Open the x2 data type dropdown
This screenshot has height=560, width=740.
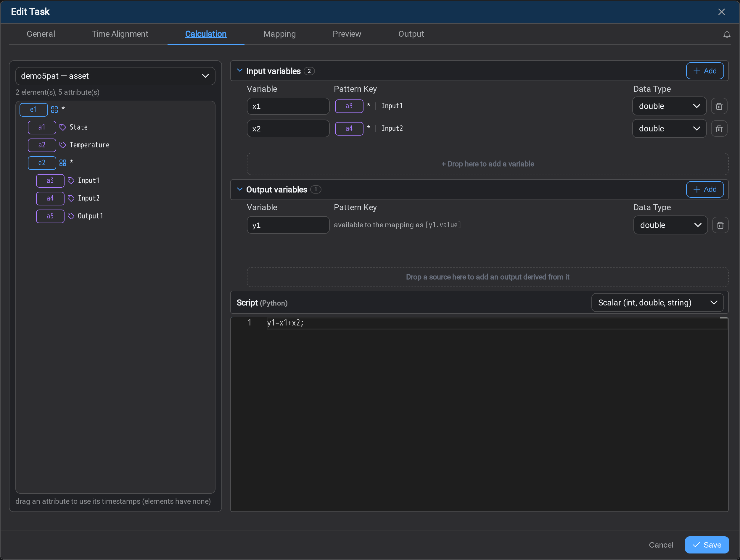(669, 129)
